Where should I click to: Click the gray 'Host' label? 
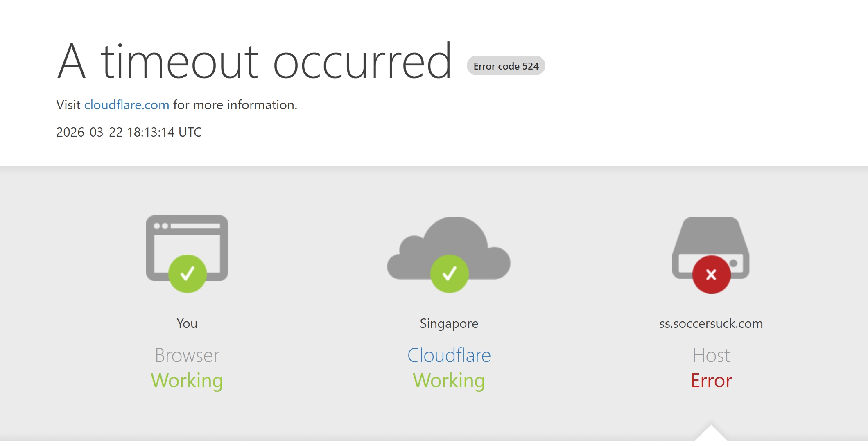(x=711, y=355)
